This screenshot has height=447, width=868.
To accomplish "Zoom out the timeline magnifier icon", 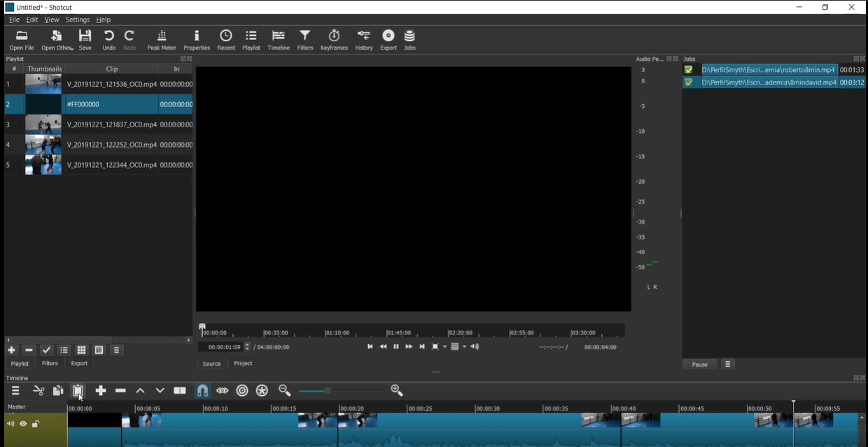I will [x=285, y=390].
